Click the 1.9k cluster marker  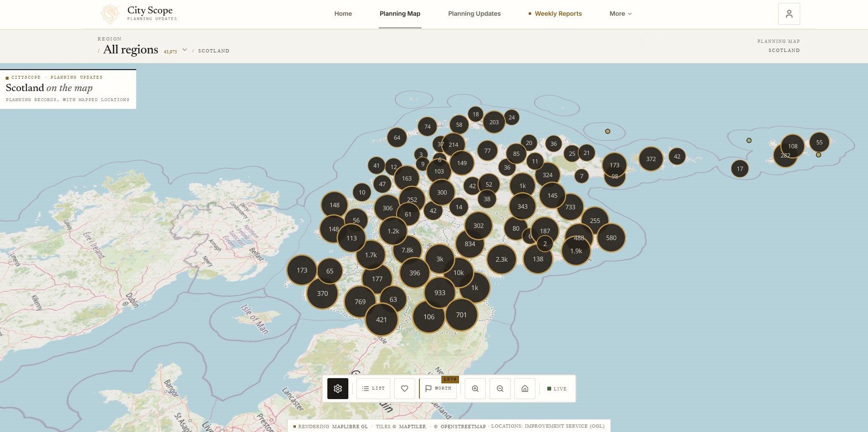[x=576, y=251]
